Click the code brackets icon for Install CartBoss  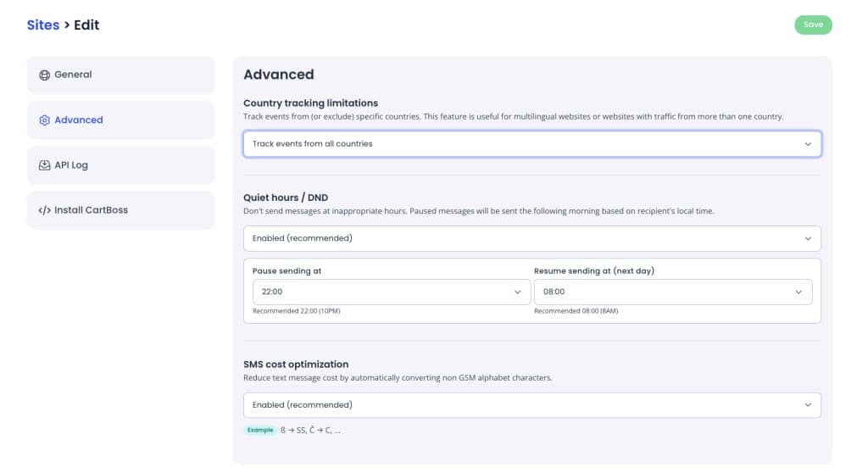pyautogui.click(x=44, y=210)
